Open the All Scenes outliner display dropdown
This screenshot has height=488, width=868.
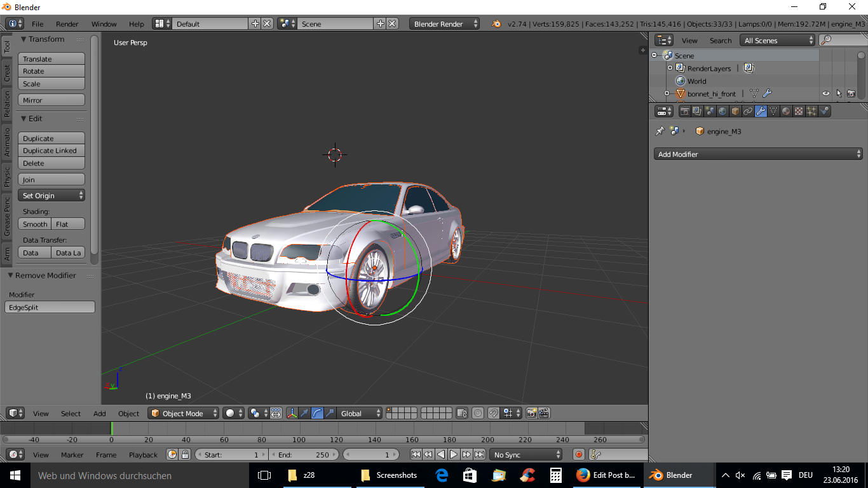click(x=778, y=40)
